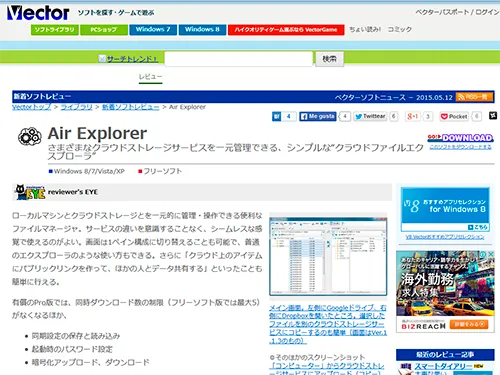Click the orange RSS button
This screenshot has height=375, width=500.
point(475,97)
